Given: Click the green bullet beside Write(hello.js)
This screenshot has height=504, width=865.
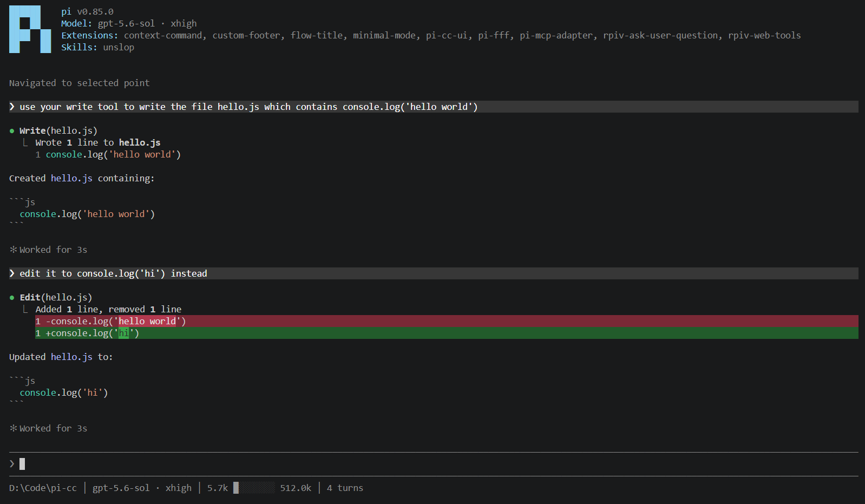Looking at the screenshot, I should point(12,131).
